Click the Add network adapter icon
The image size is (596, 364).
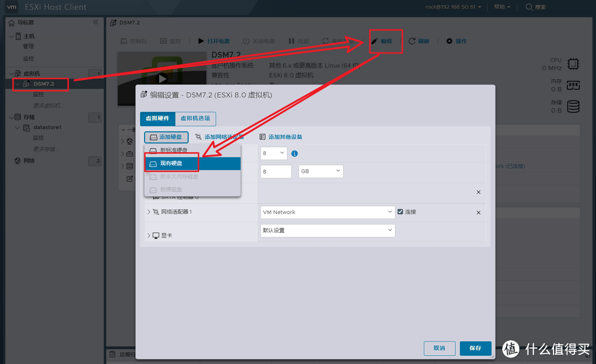199,137
